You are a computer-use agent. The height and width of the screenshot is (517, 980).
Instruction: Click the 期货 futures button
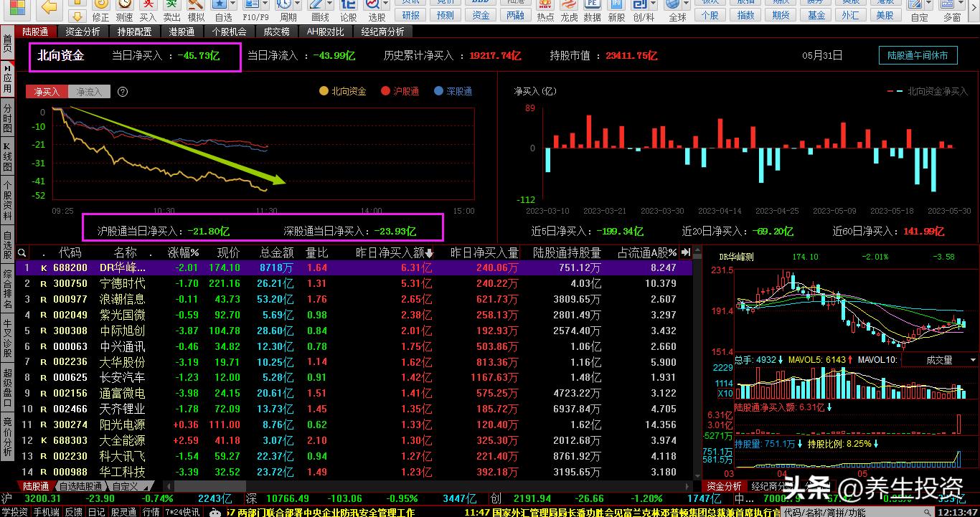[781, 15]
